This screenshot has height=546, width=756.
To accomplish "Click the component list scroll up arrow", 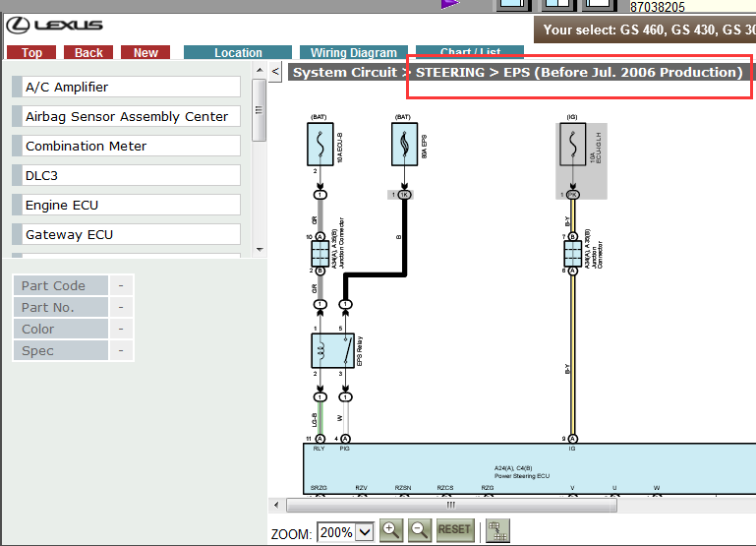I will tap(260, 70).
